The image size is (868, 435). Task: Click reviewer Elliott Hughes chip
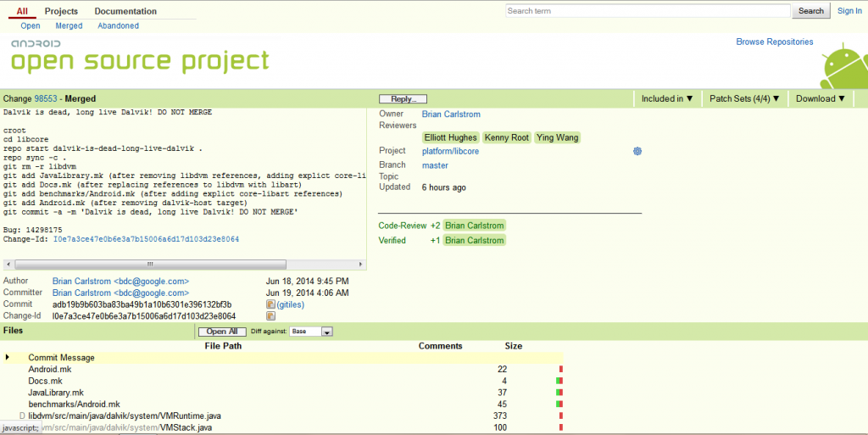(x=451, y=138)
